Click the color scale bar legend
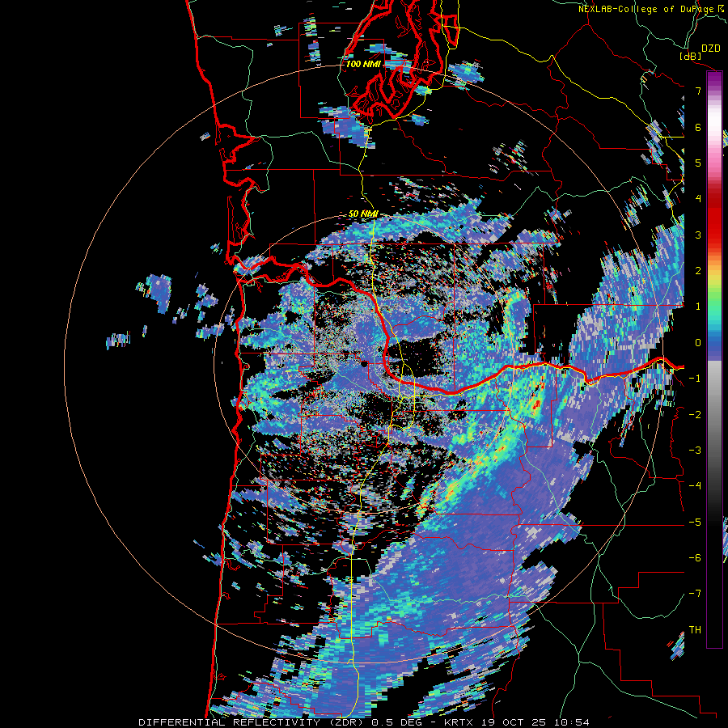The image size is (728, 728). [x=714, y=359]
